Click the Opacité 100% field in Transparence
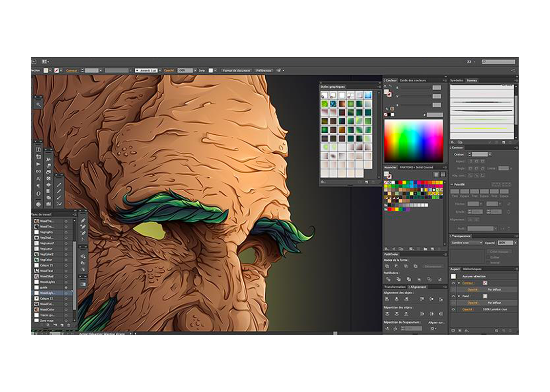Image resolution: width=550 pixels, height=392 pixels. click(505, 243)
